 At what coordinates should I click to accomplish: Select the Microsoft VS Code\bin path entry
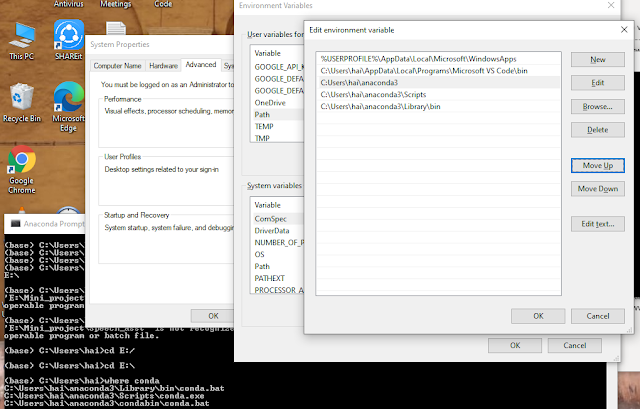coord(438,71)
